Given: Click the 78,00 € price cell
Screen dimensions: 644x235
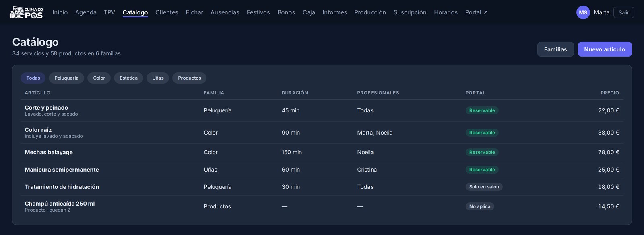Looking at the screenshot, I should [608, 152].
